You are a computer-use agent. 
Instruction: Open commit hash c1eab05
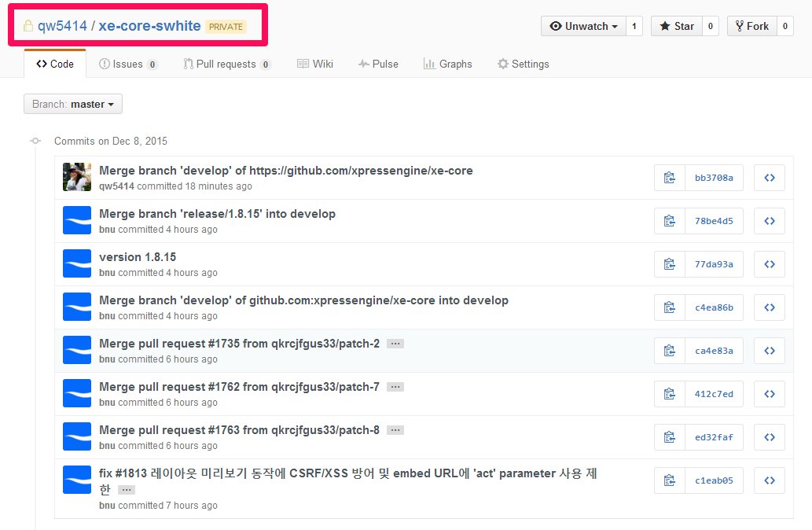[714, 480]
